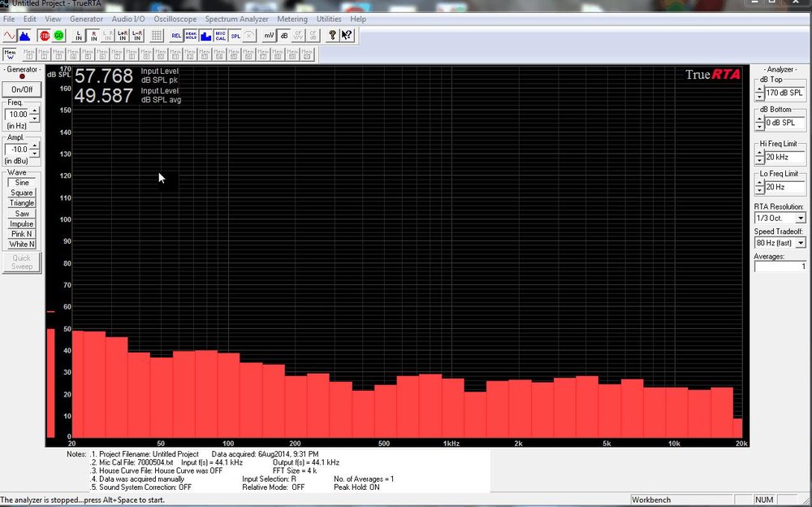Click the blue bar graph display icon

[205, 36]
